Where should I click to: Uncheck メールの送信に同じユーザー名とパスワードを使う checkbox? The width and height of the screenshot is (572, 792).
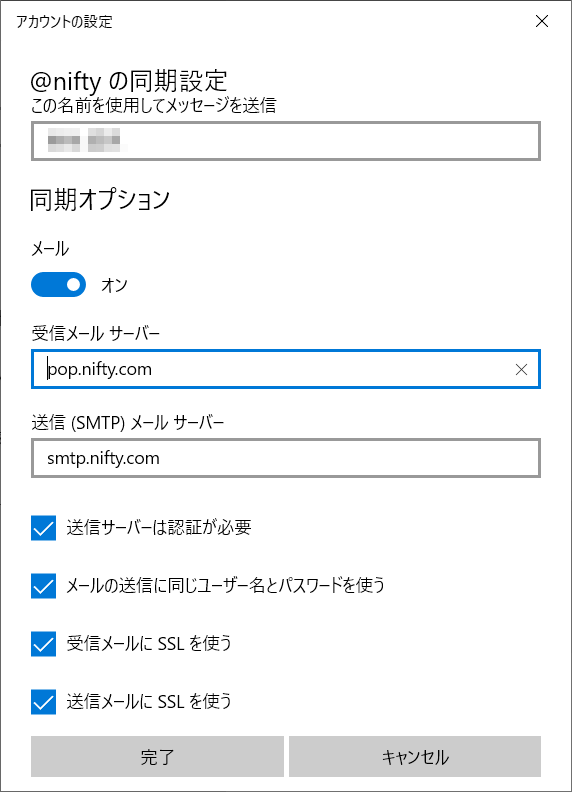click(43, 586)
